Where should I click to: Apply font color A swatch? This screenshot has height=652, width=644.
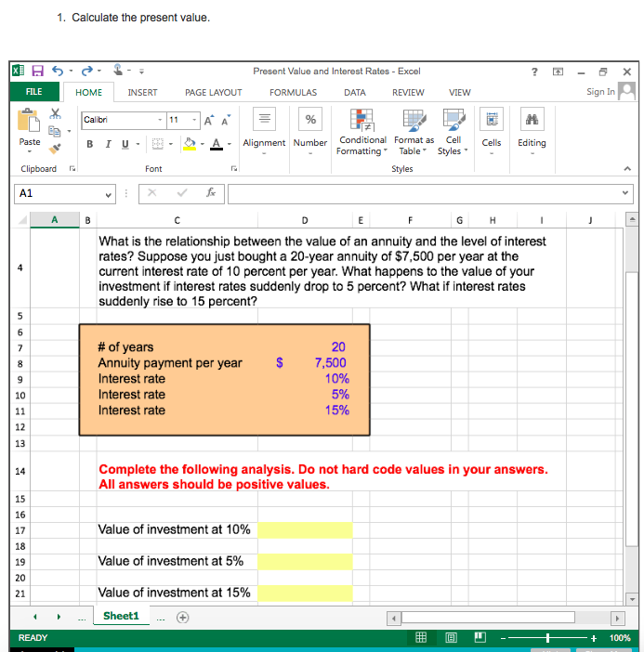(x=217, y=144)
